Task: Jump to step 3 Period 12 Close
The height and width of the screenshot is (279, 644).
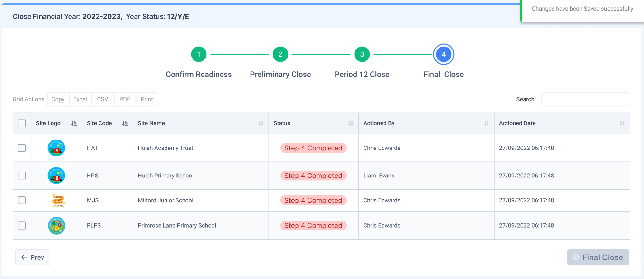Action: [x=362, y=54]
